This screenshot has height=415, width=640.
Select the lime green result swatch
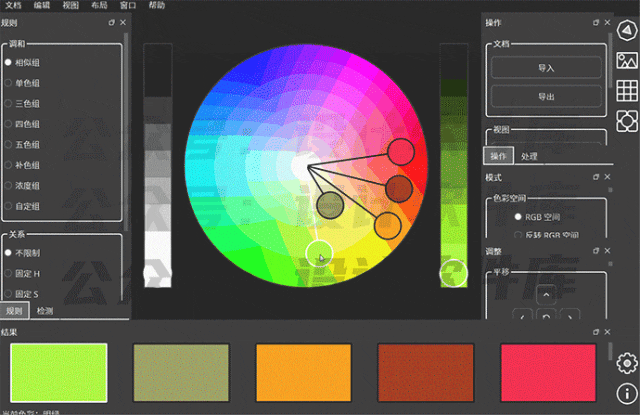59,373
